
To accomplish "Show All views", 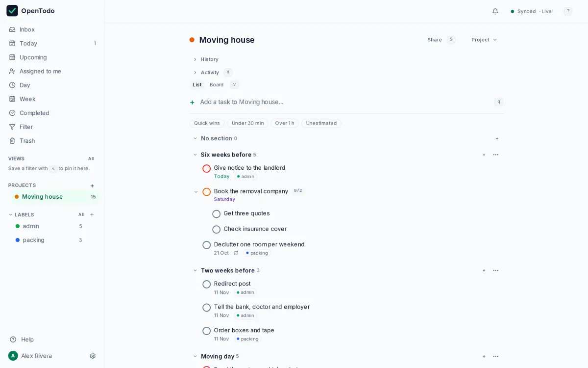I will tap(91, 158).
